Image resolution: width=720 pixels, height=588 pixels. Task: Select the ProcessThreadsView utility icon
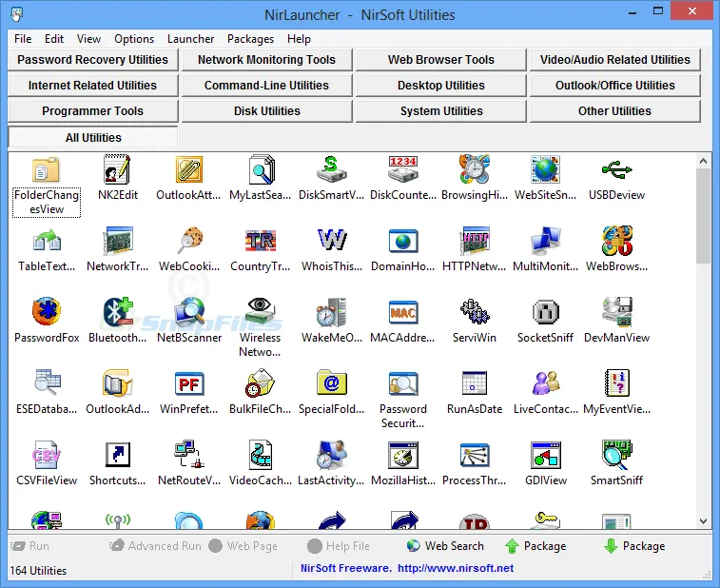point(475,455)
